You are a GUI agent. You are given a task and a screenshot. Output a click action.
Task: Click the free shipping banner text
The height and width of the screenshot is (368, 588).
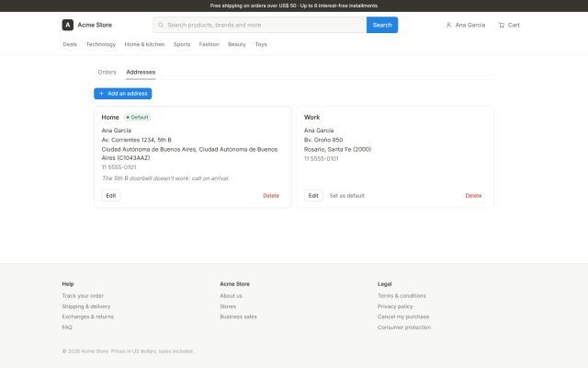pos(294,6)
